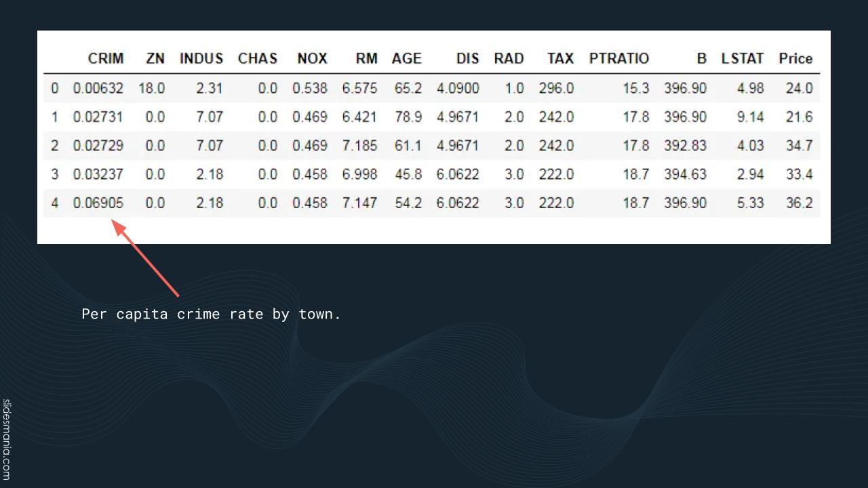
Task: Select the AGE column header
Action: (x=407, y=59)
